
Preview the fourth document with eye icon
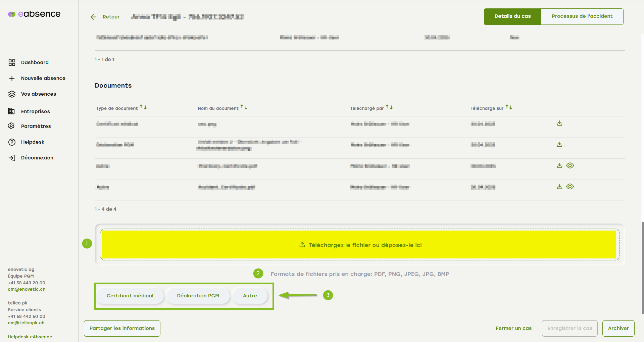pyautogui.click(x=570, y=187)
